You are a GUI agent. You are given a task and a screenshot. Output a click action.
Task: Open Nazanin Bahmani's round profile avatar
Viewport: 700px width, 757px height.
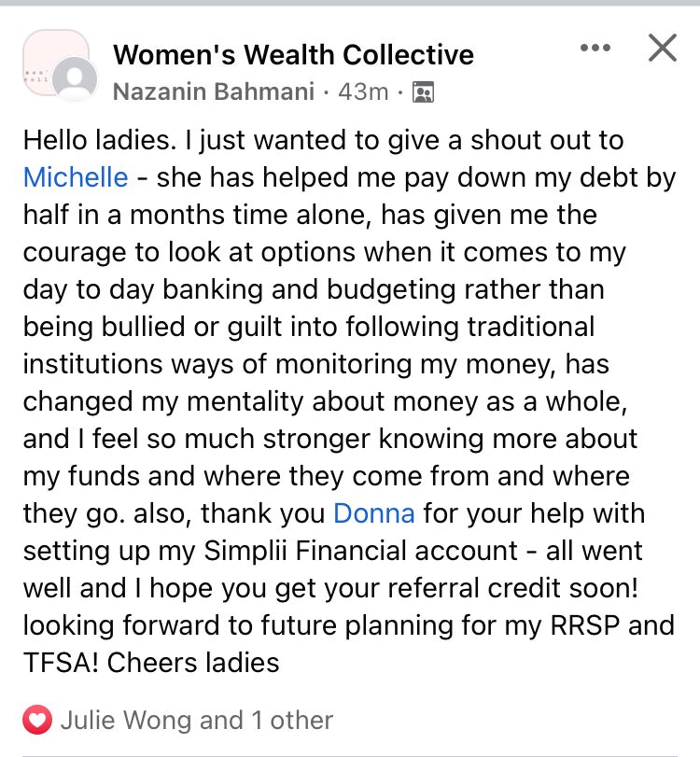point(75,80)
